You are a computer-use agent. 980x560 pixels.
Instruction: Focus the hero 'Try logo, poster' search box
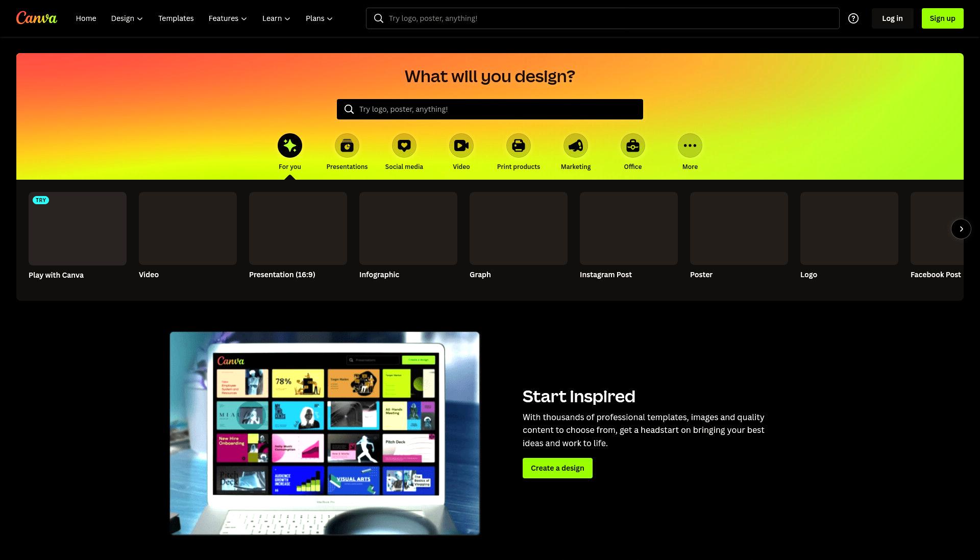point(490,109)
